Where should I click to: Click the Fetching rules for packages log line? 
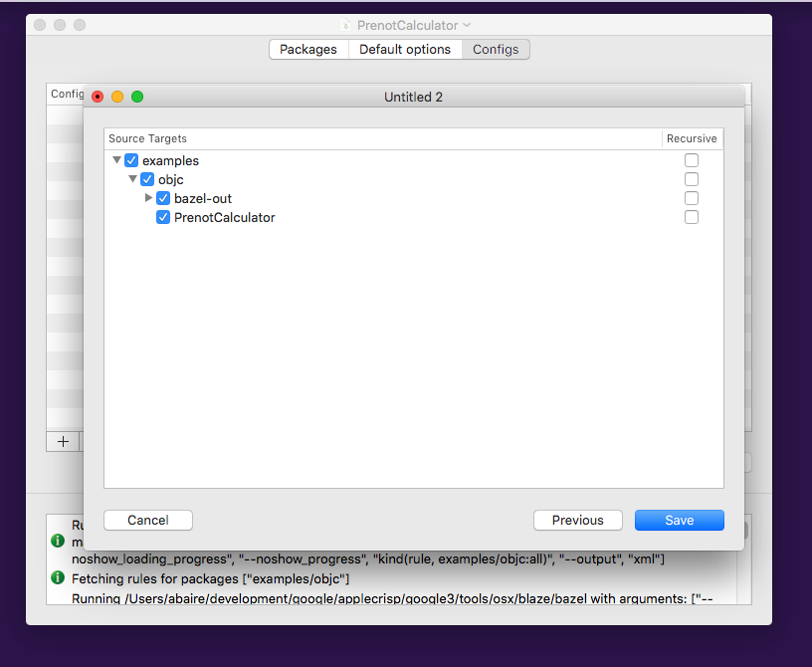click(x=211, y=578)
